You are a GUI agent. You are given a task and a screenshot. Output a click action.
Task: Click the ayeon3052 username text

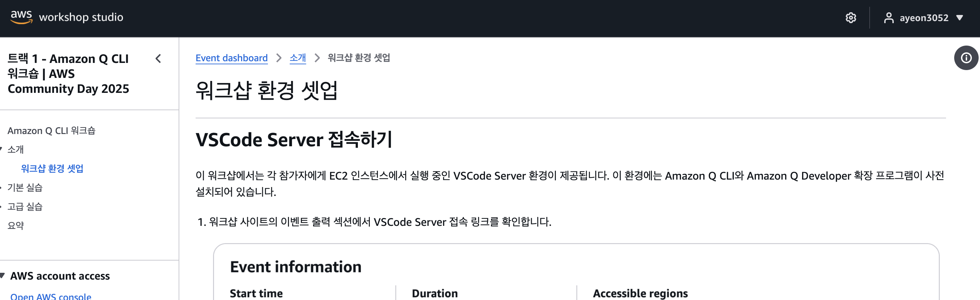924,18
